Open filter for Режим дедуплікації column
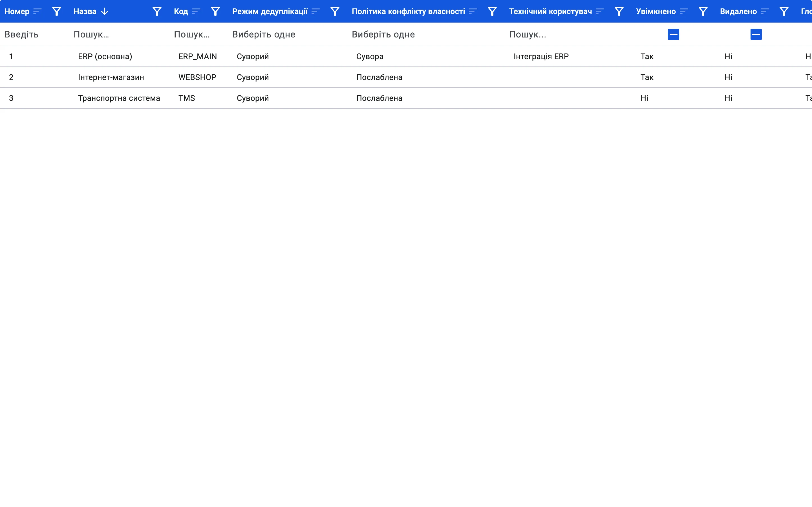The width and height of the screenshot is (812, 507). [x=335, y=11]
